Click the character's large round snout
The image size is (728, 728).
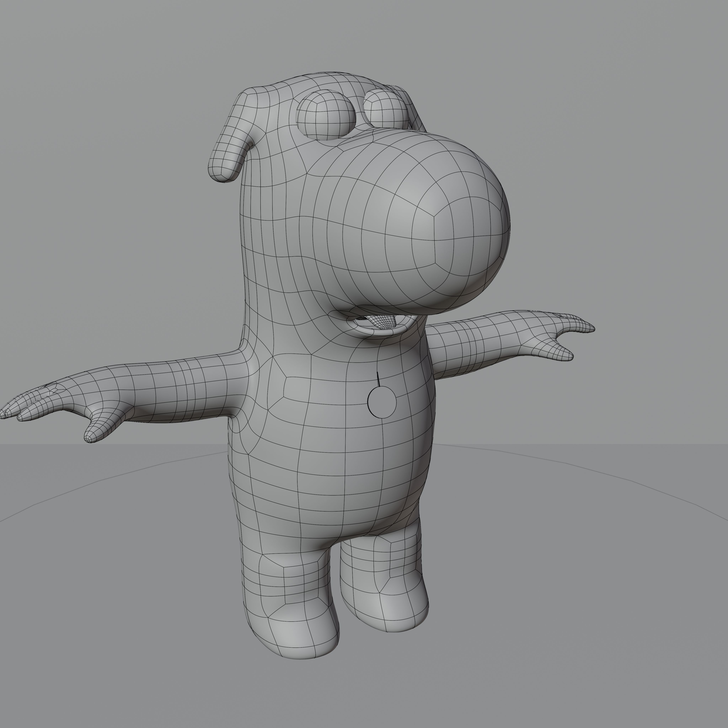click(414, 222)
